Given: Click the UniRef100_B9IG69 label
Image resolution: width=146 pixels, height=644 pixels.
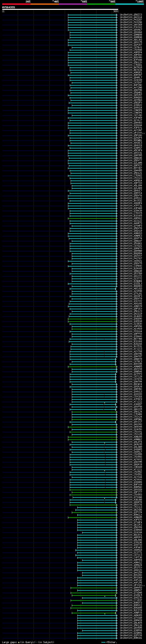Looking at the screenshot, I should click(131, 578).
